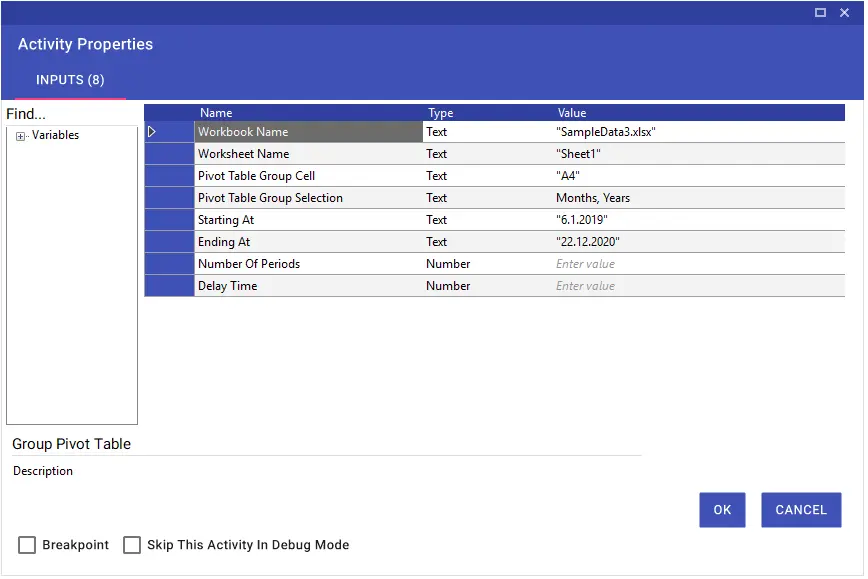
Task: Enable the Breakpoint checkbox
Action: coord(27,547)
